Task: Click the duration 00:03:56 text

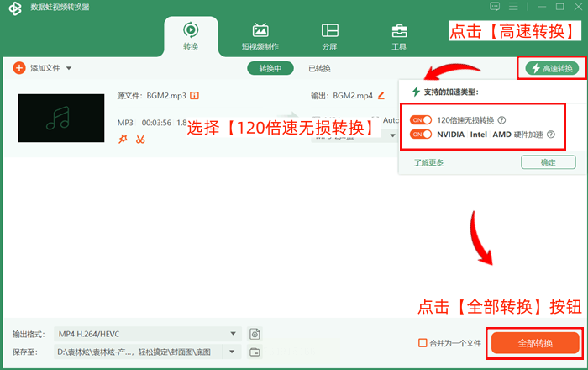Action: point(156,123)
